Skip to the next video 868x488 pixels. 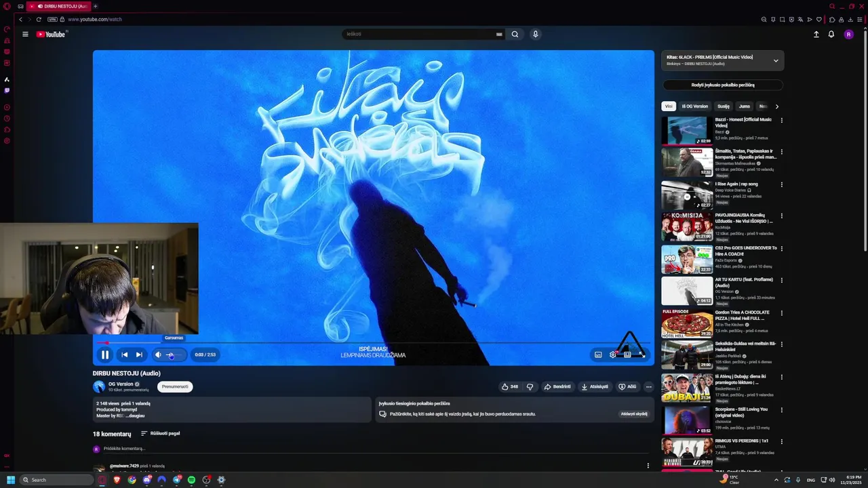pyautogui.click(x=139, y=354)
